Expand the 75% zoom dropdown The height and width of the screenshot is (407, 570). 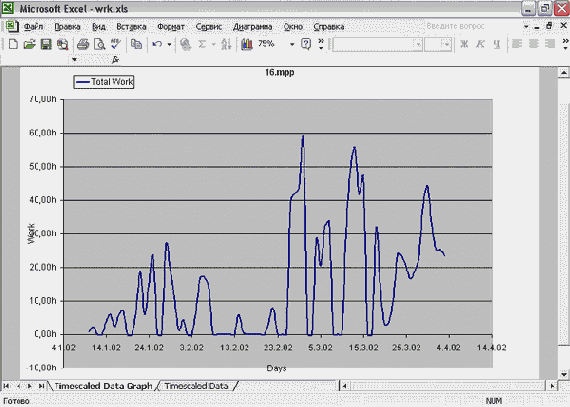292,44
